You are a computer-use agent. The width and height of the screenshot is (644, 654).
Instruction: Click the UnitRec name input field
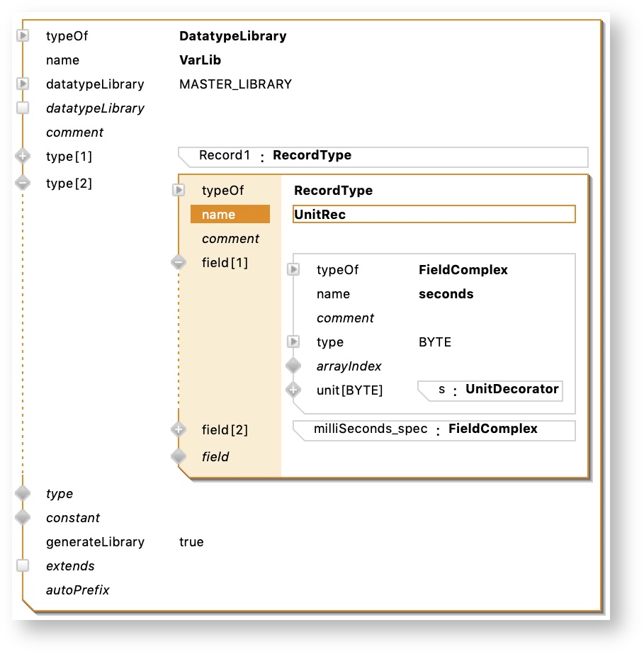pos(434,215)
